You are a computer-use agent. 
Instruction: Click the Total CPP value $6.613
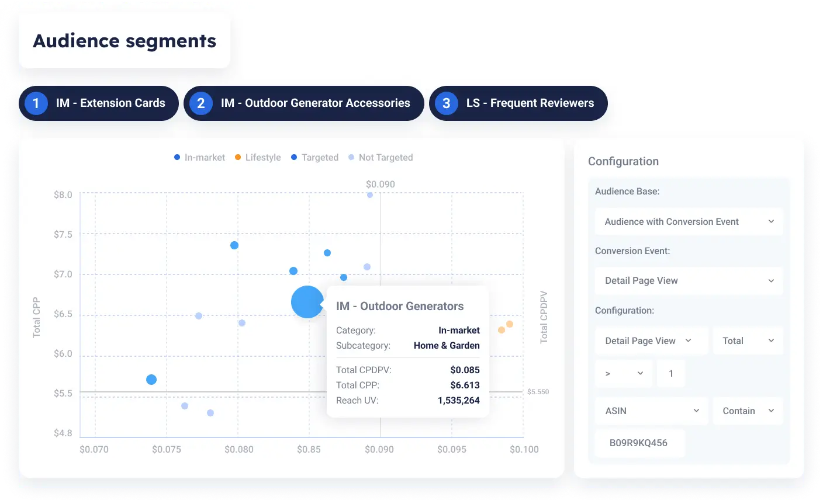465,385
